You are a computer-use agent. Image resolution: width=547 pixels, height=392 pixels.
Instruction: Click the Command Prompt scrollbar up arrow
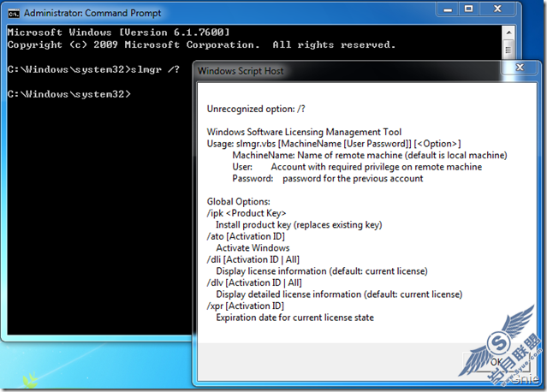click(x=508, y=33)
